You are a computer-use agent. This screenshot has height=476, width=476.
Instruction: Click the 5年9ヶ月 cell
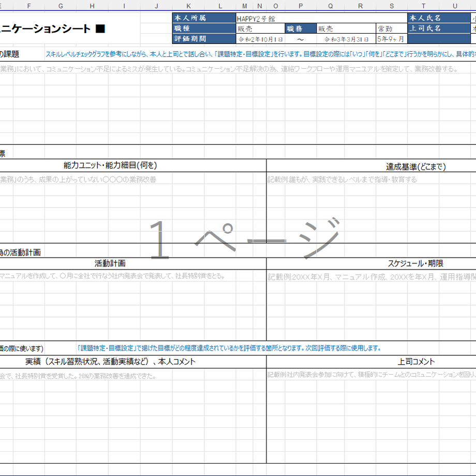pos(392,39)
